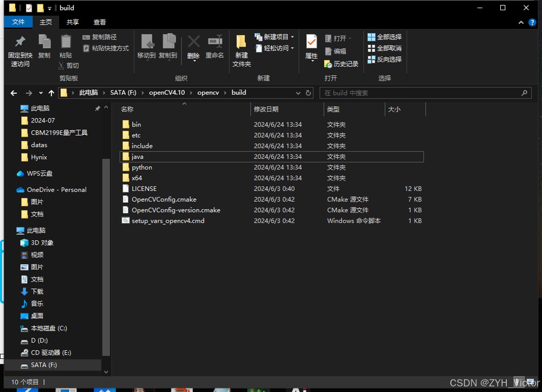Open the CBM2199E folder in sidebar
The height and width of the screenshot is (392, 542).
tap(54, 133)
